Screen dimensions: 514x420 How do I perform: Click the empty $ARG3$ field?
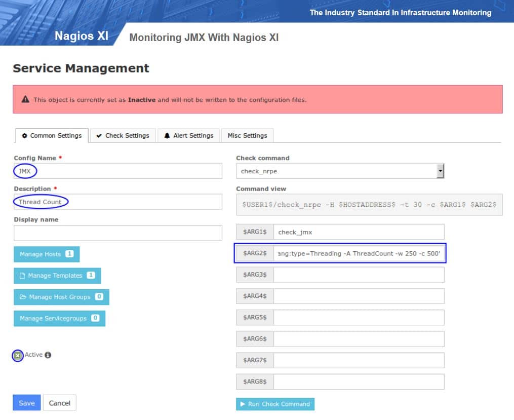click(359, 275)
